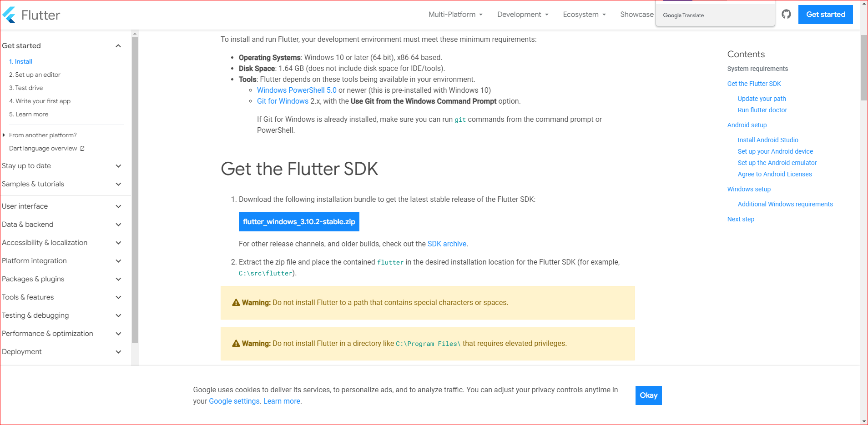Download flutter_windows_3.10.2-stable.zip
The width and height of the screenshot is (868, 425).
[299, 222]
